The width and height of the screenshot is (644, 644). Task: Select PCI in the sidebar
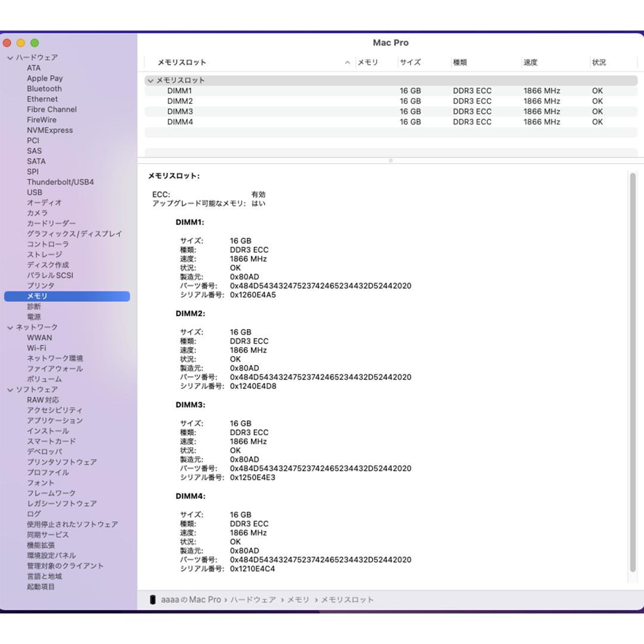(x=33, y=141)
